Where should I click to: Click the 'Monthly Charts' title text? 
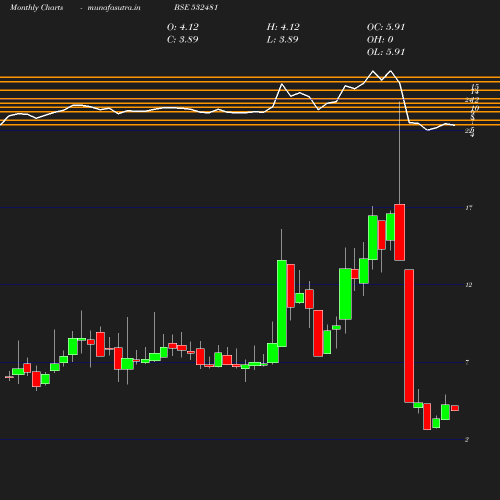point(37,8)
